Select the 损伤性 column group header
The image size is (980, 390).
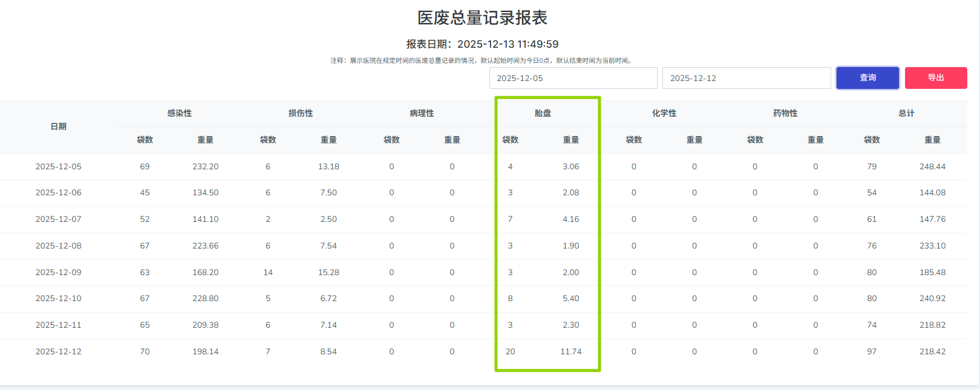pyautogui.click(x=301, y=113)
